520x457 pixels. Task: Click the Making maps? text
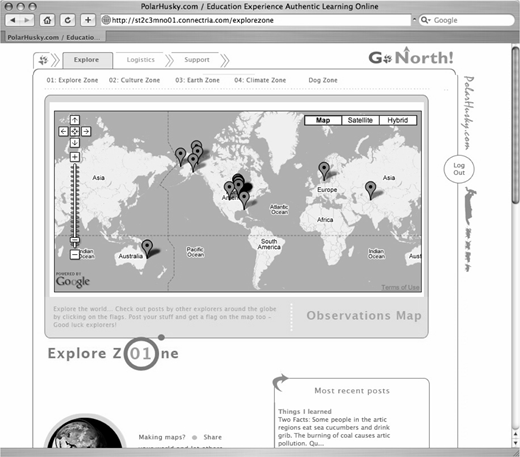coord(162,437)
